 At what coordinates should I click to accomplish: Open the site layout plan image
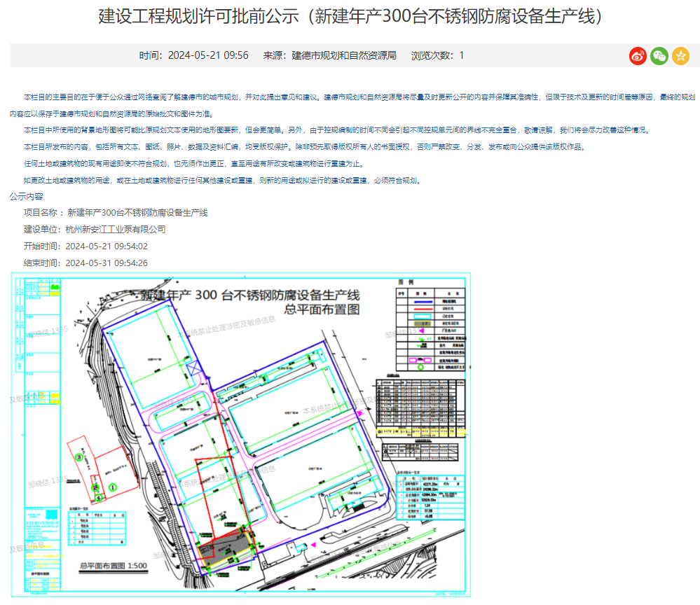(x=240, y=434)
